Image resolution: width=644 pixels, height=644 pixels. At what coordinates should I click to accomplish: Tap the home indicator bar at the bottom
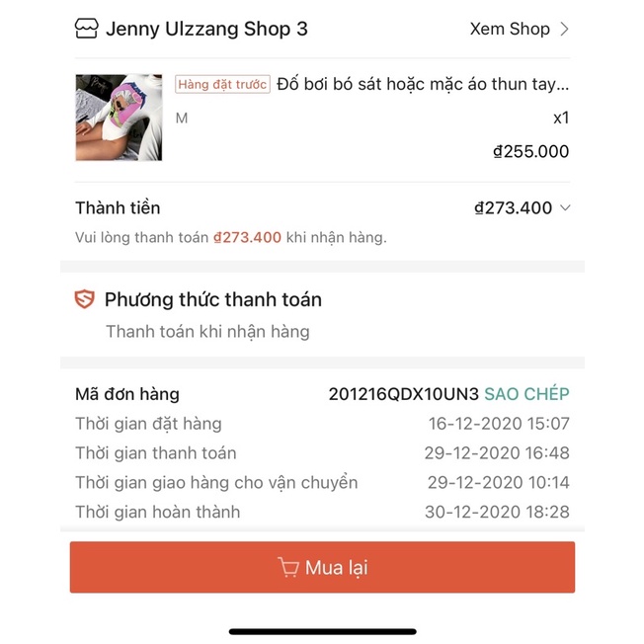point(322,631)
